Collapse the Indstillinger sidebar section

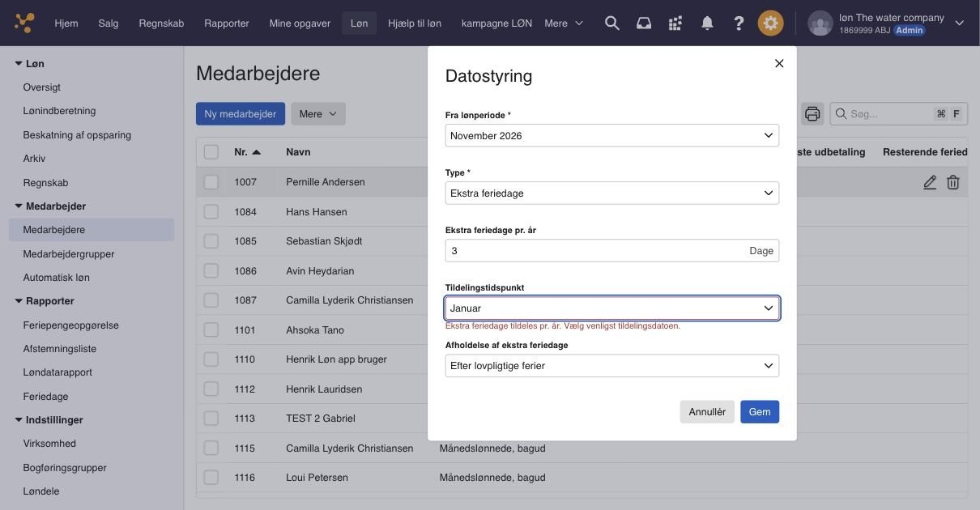[x=19, y=420]
